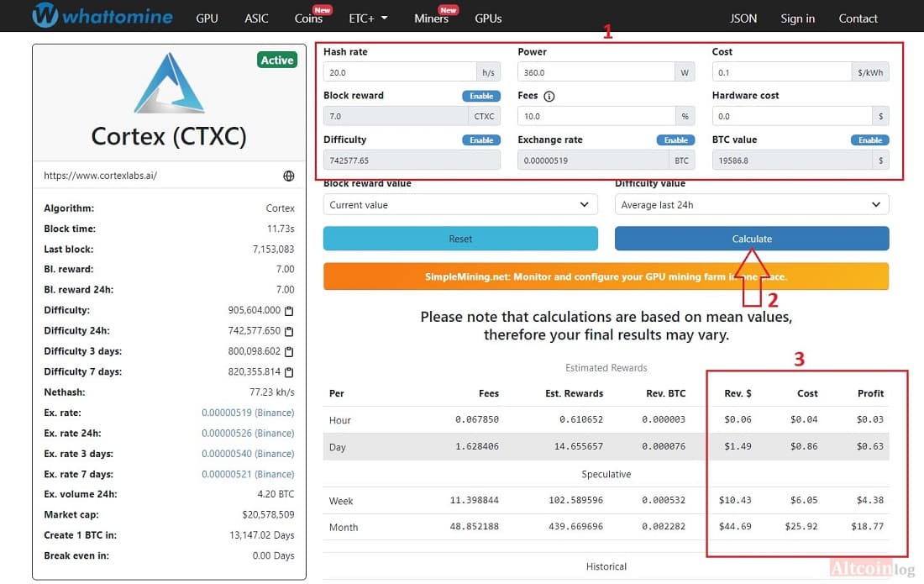The height and width of the screenshot is (584, 924).
Task: Open the GPUs menu item
Action: 489,18
